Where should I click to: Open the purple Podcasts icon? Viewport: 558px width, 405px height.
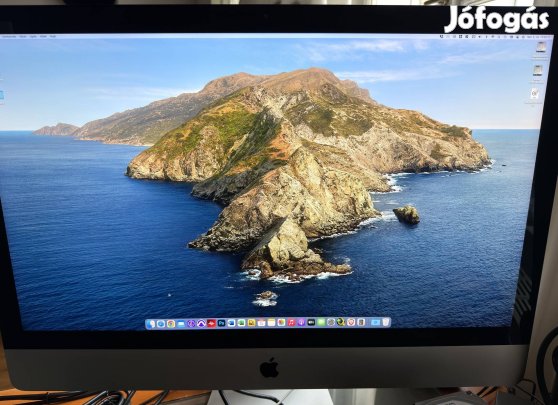point(301,323)
